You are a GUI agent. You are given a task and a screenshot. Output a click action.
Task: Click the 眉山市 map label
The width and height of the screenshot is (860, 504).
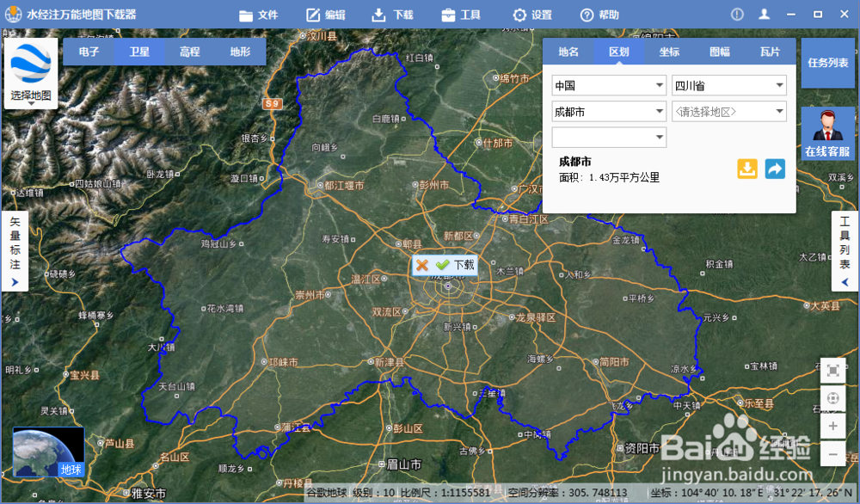coord(404,465)
